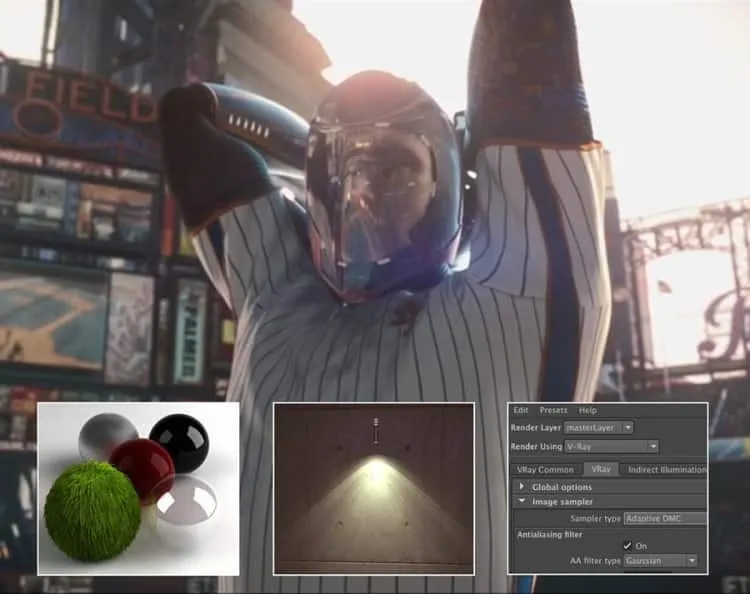
Task: Switch to the Indirect Illumination tab
Action: tap(666, 470)
